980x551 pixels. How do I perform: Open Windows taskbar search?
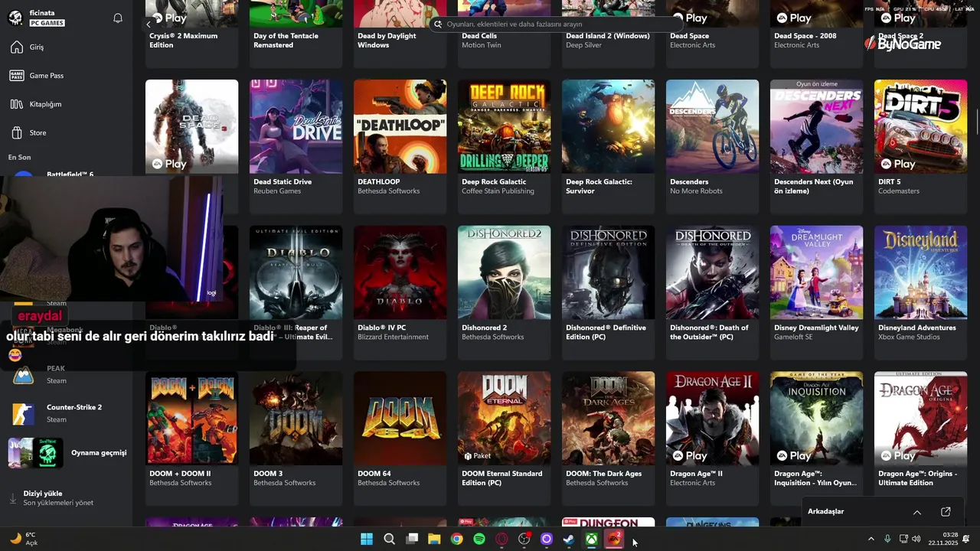tap(389, 540)
